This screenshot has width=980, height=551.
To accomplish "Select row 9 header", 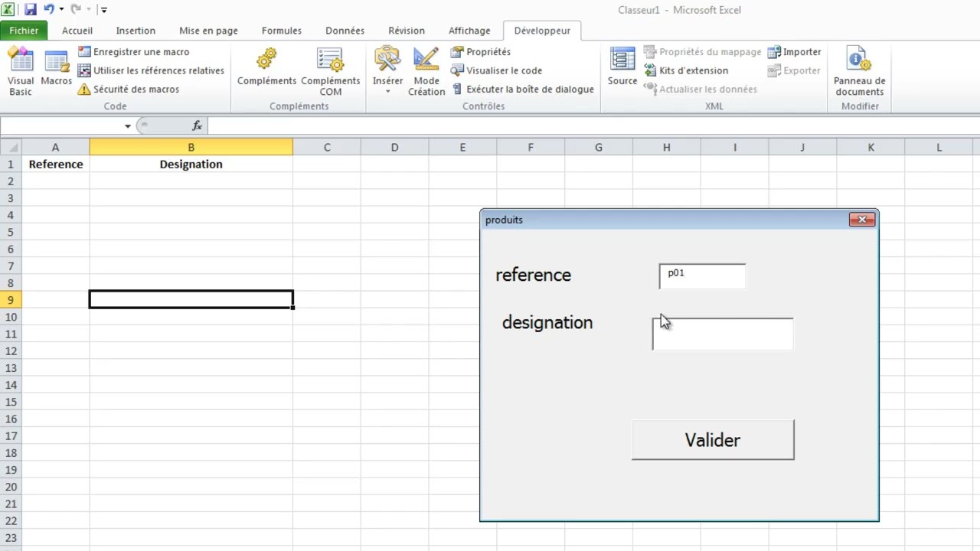I will [x=11, y=300].
